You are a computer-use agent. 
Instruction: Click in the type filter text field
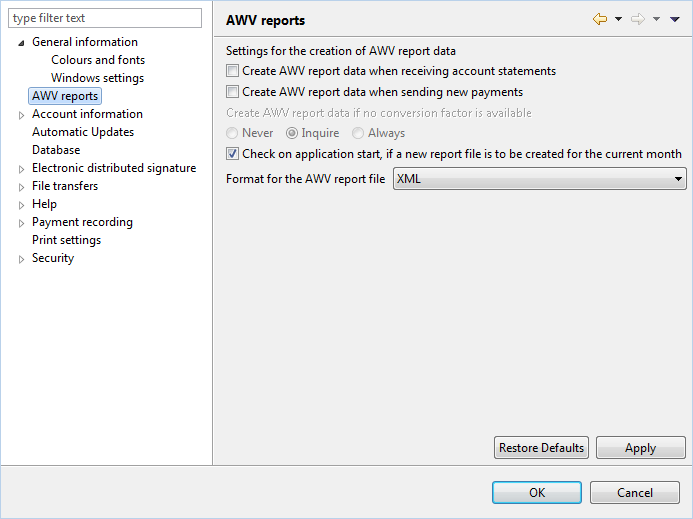click(105, 18)
